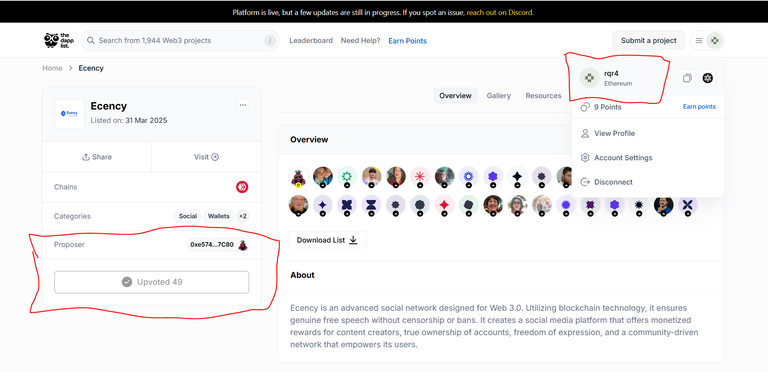Click the first upvoter avatar in top row
The width and height of the screenshot is (768, 372).
point(298,177)
